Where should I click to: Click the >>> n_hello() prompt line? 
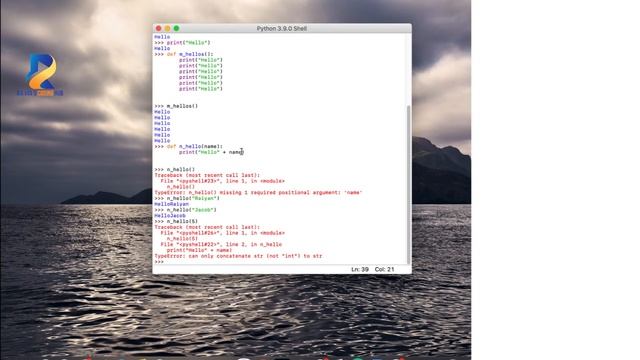[174, 169]
